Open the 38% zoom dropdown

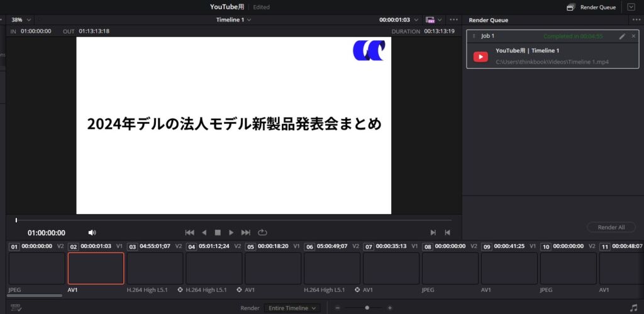(x=29, y=20)
